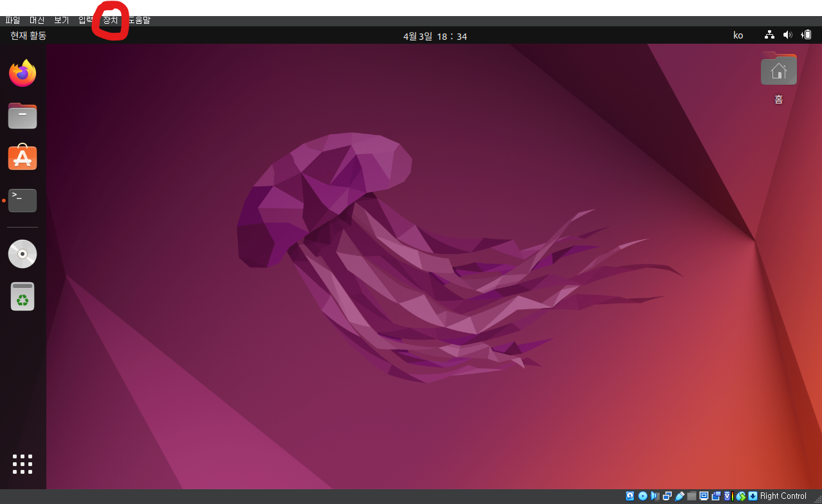Click the network icon in top panel
This screenshot has height=504, width=822.
[x=769, y=35]
